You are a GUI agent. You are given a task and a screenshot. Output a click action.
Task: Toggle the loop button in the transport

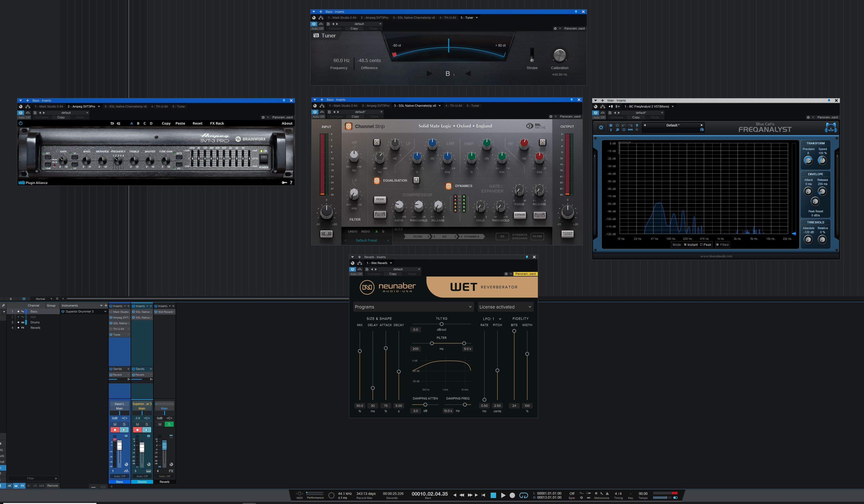coord(523,495)
